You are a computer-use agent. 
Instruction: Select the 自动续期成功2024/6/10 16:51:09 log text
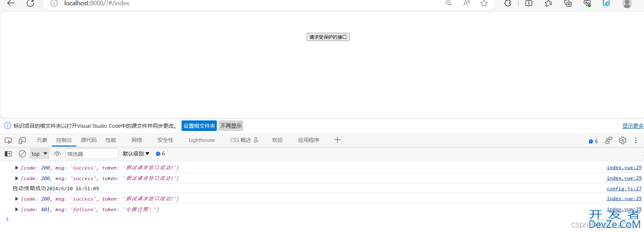point(56,189)
